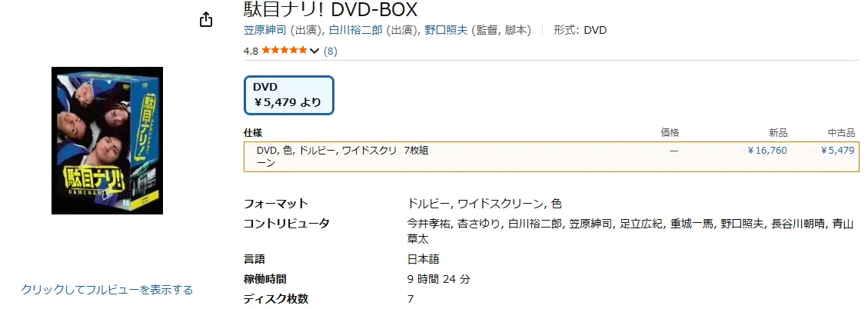
Task: Click the 仕様 table heading
Action: 253,132
